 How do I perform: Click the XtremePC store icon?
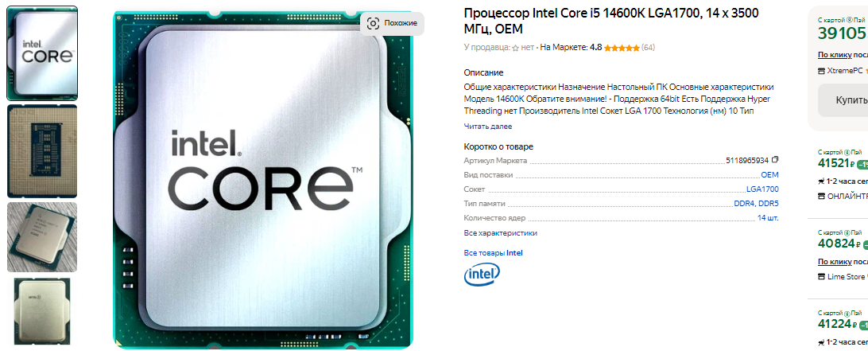click(x=822, y=71)
